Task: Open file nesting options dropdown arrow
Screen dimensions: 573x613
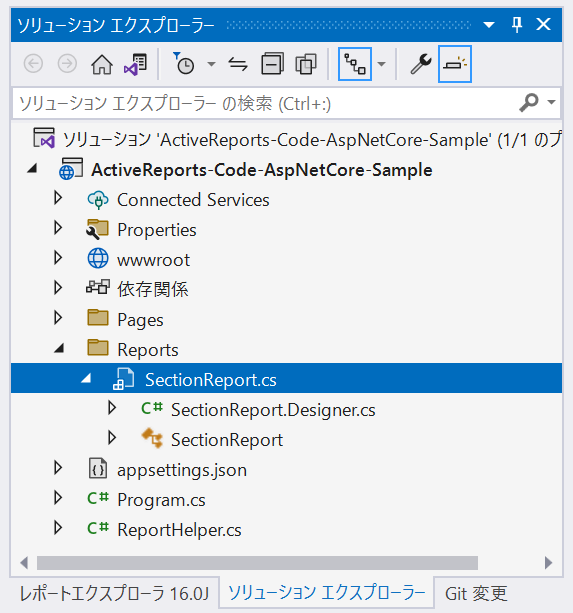Action: (381, 64)
